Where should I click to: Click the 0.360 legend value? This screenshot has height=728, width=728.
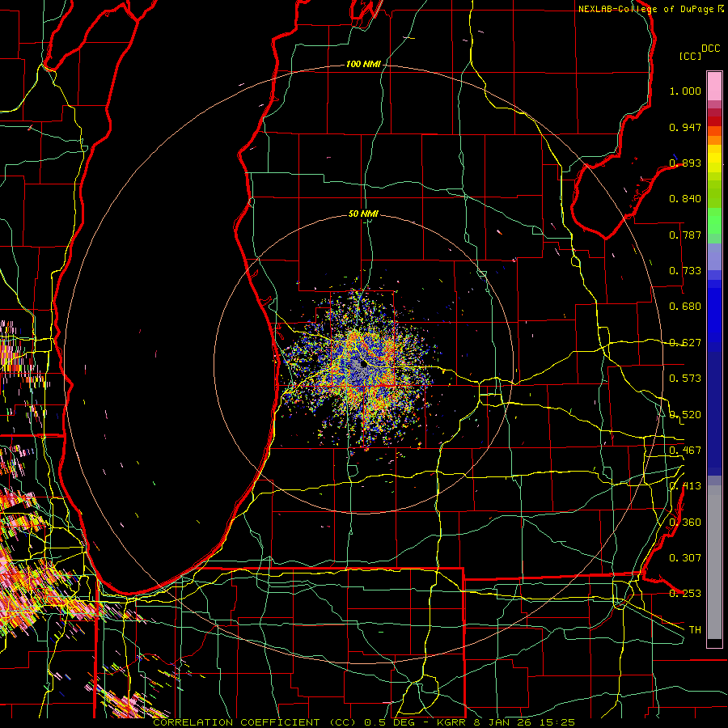pyautogui.click(x=685, y=523)
